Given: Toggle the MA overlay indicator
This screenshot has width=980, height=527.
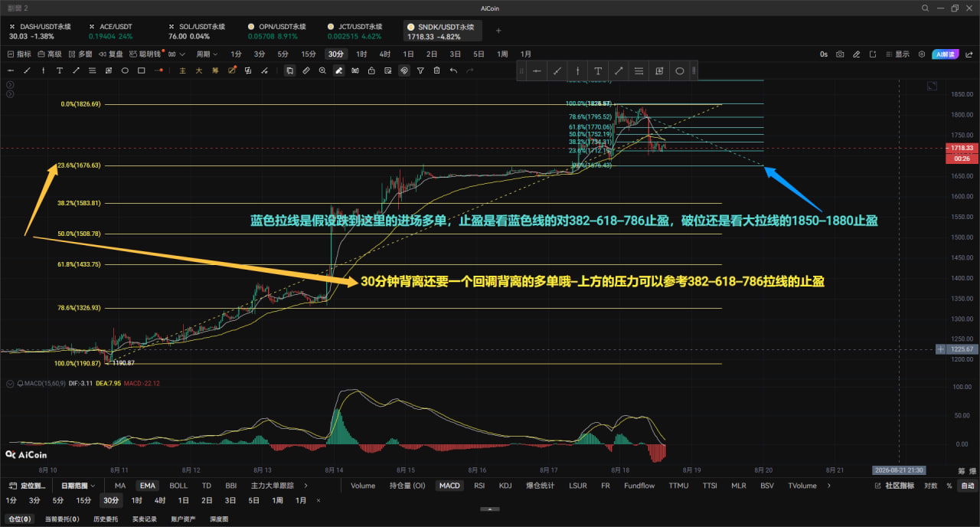Looking at the screenshot, I should click(x=120, y=486).
